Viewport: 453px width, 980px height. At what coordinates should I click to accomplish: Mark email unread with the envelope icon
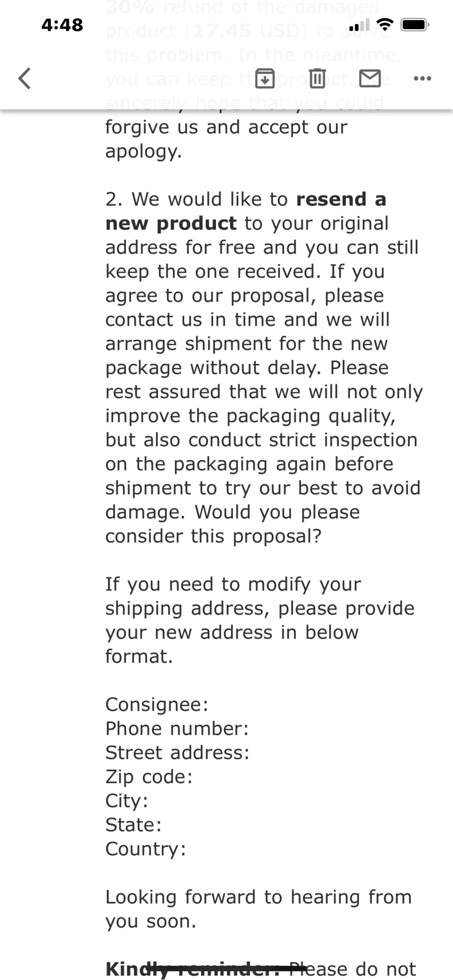tap(370, 79)
